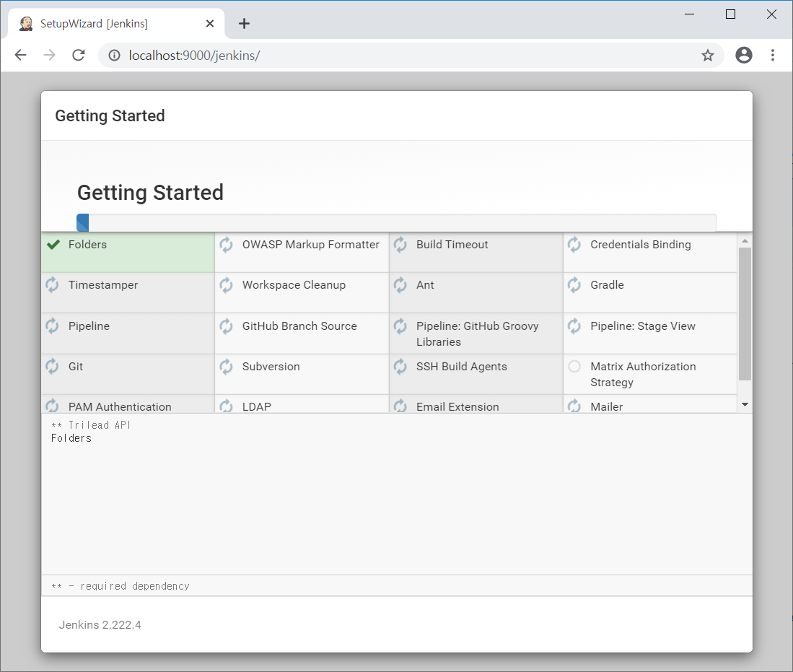This screenshot has height=672, width=793.
Task: Click the OWASP Markup Formatter label
Action: (310, 245)
